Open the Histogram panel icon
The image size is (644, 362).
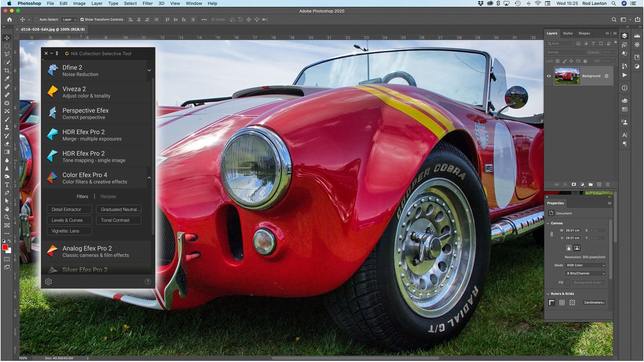click(x=636, y=35)
